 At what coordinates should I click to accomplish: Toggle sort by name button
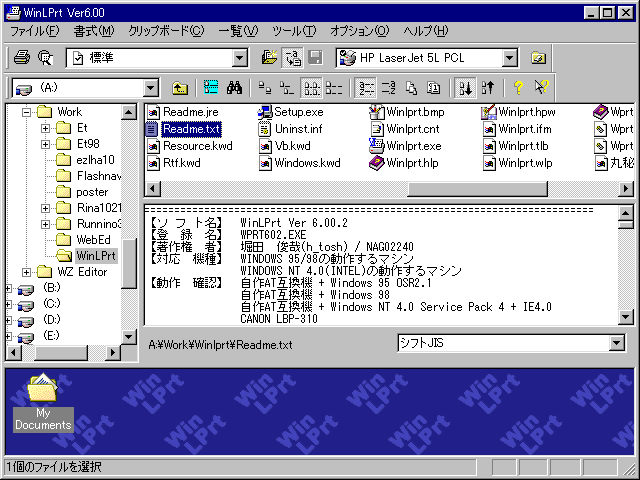(x=366, y=87)
